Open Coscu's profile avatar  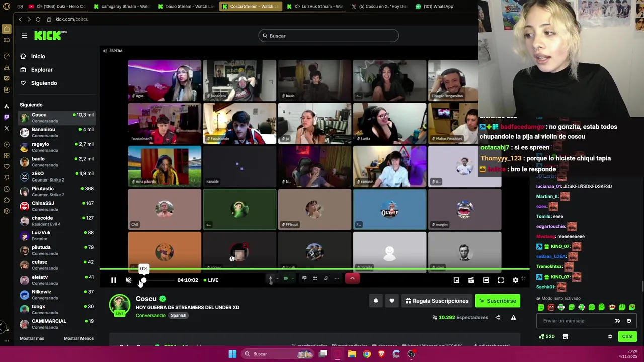(x=120, y=305)
